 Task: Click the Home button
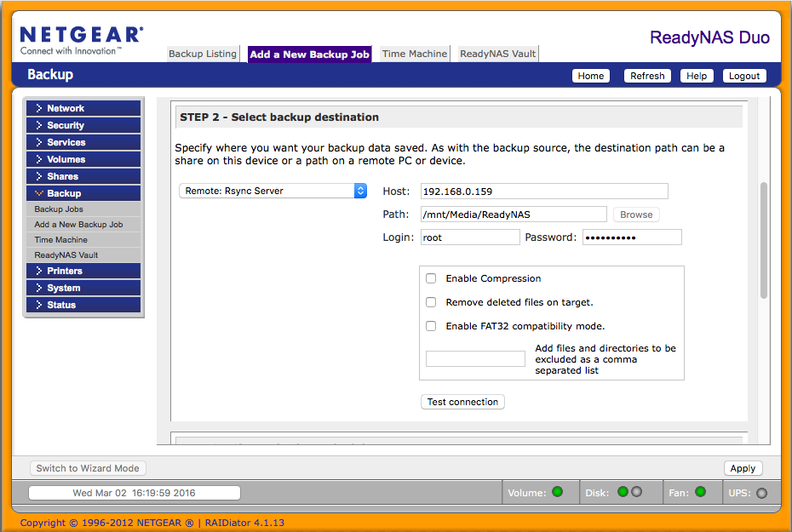591,76
